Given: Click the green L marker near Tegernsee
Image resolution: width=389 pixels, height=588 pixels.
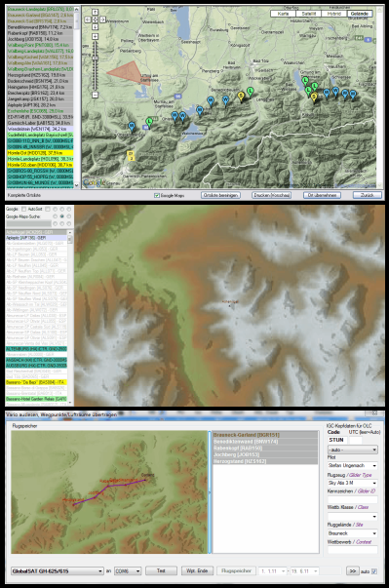Looking at the screenshot, I should pos(305,81).
